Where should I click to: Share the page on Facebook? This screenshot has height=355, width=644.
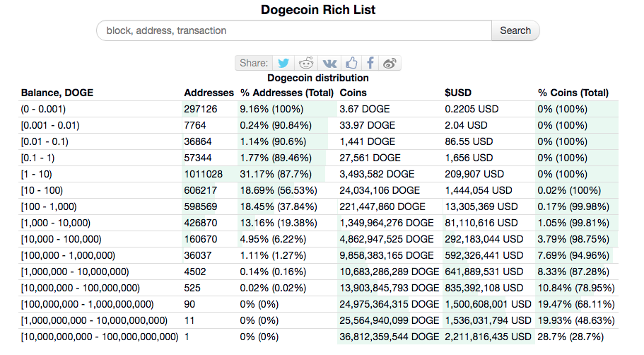tap(370, 63)
